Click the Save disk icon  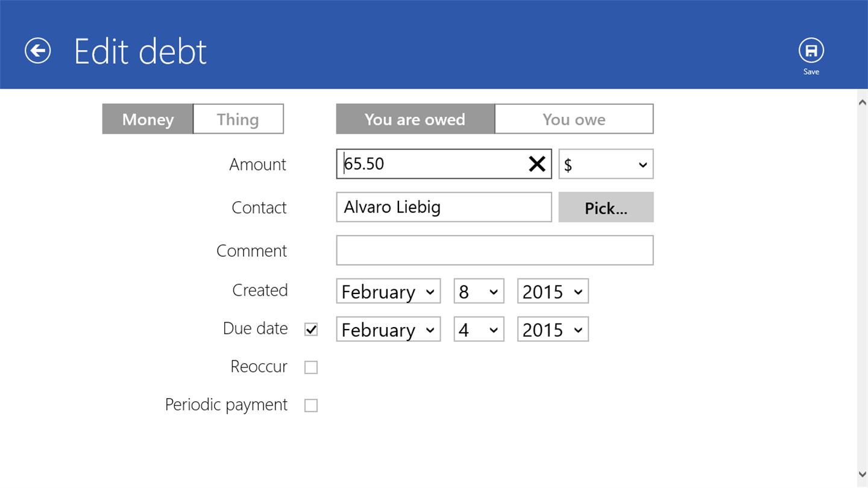point(811,51)
